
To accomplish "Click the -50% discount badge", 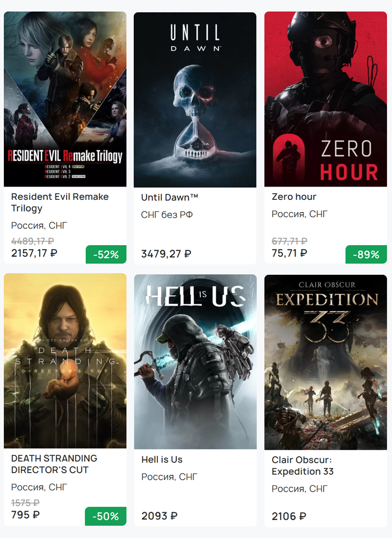I will click(x=106, y=516).
